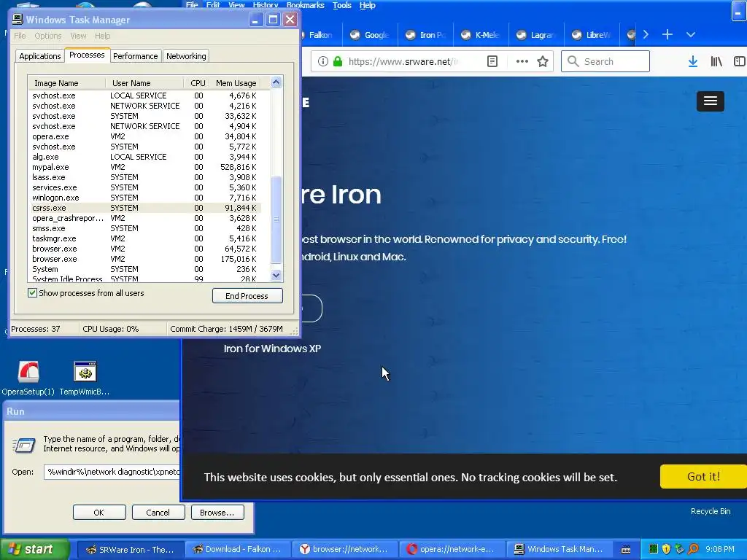Select the opera.exe process row
The height and width of the screenshot is (560, 747).
pos(144,136)
